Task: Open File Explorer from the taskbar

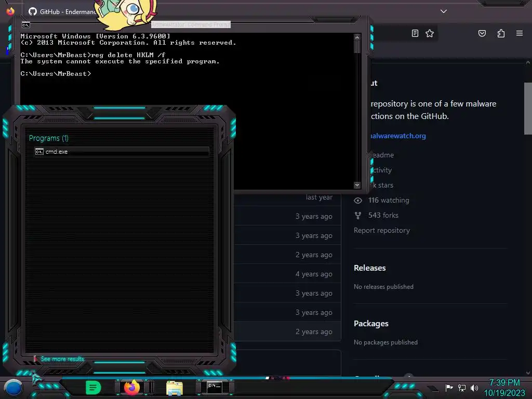Action: coord(175,388)
